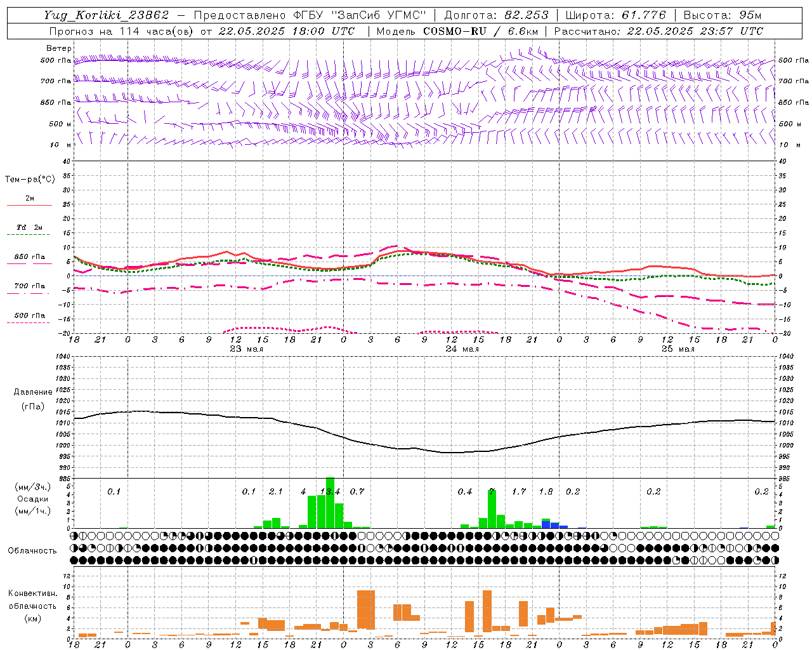Click the station name Yug_Korliki_23862
This screenshot has width=812, height=650.
(x=107, y=15)
